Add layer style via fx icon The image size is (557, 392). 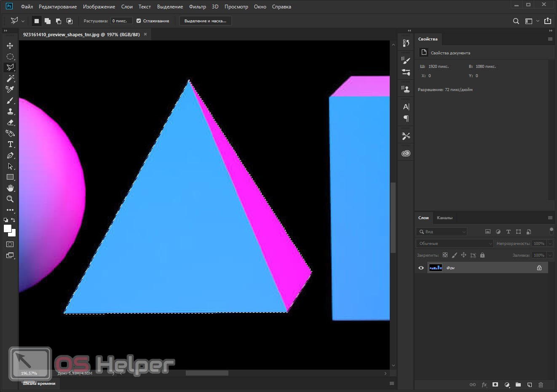[x=484, y=384]
